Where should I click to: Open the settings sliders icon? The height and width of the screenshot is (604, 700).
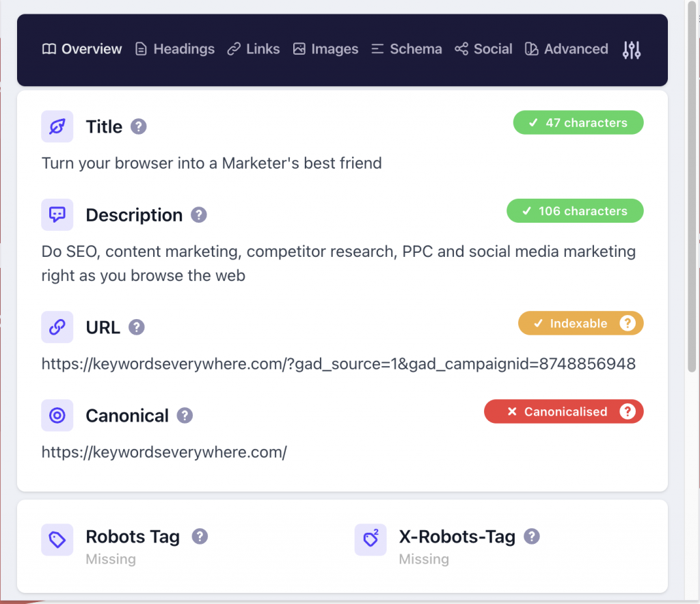pyautogui.click(x=632, y=49)
